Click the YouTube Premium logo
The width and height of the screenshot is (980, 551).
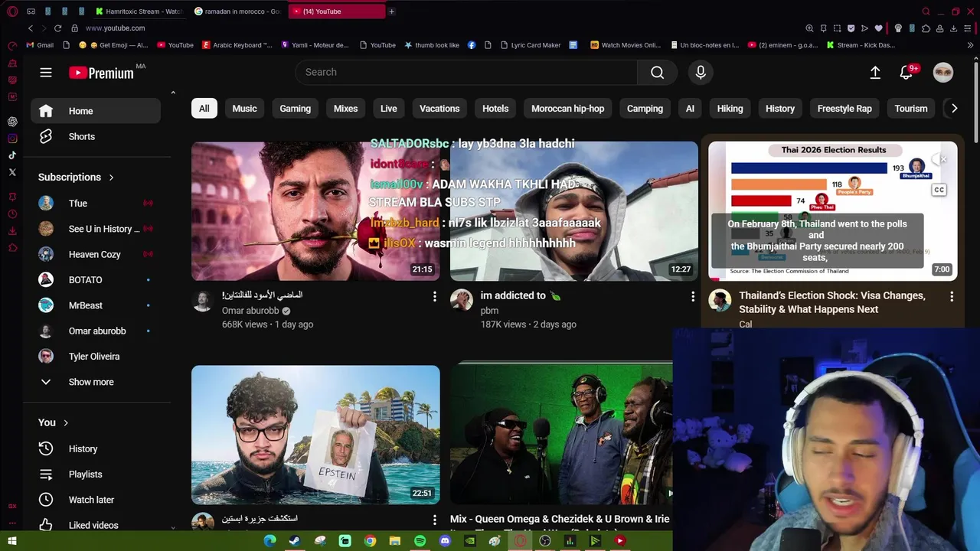pos(101,73)
